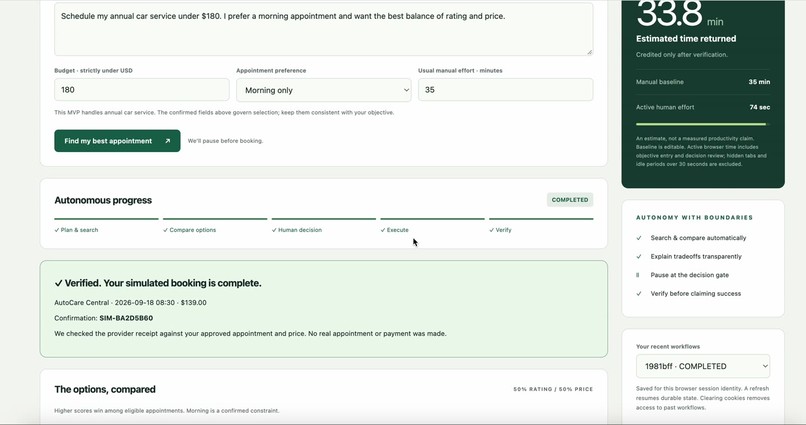Click the resize handle of the objective text area
The height and width of the screenshot is (425, 806).
click(590, 52)
